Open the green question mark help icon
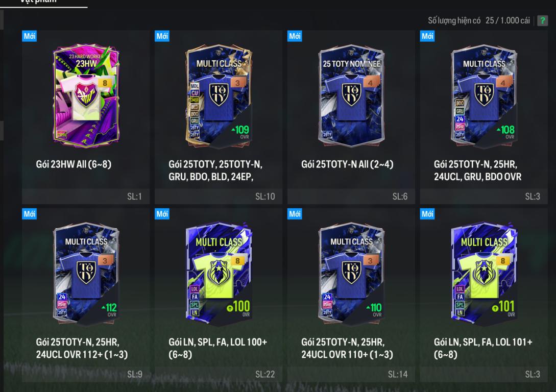Screen dimensions: 556x392 point(542,20)
